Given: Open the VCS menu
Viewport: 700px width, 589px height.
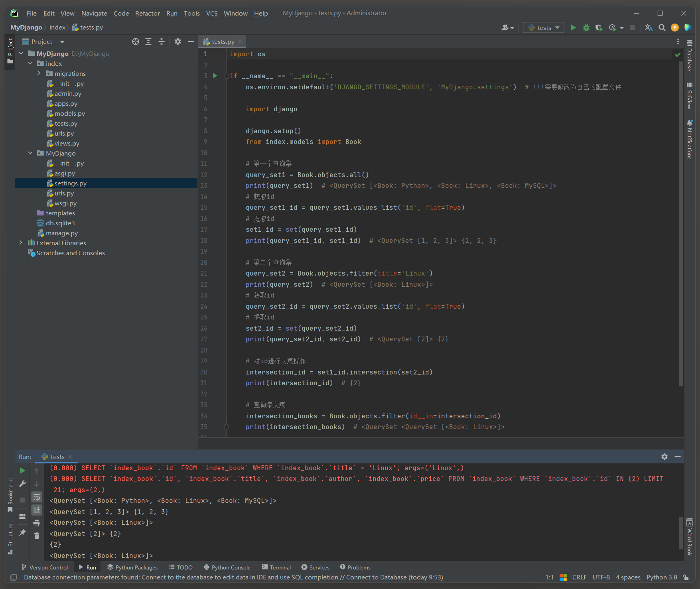Looking at the screenshot, I should tap(212, 13).
